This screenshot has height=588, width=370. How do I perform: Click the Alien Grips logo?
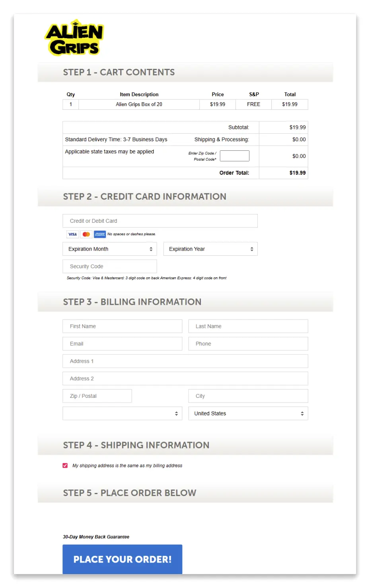(x=74, y=37)
